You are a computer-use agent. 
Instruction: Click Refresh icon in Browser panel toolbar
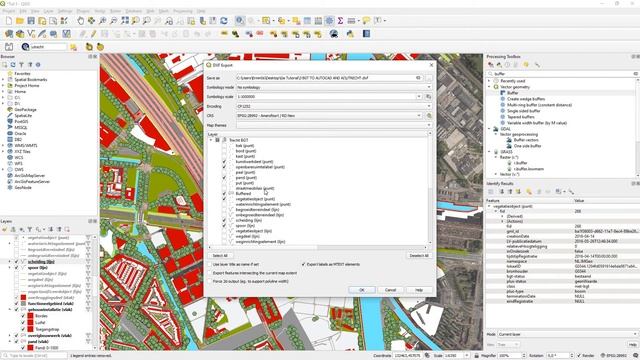tap(13, 64)
